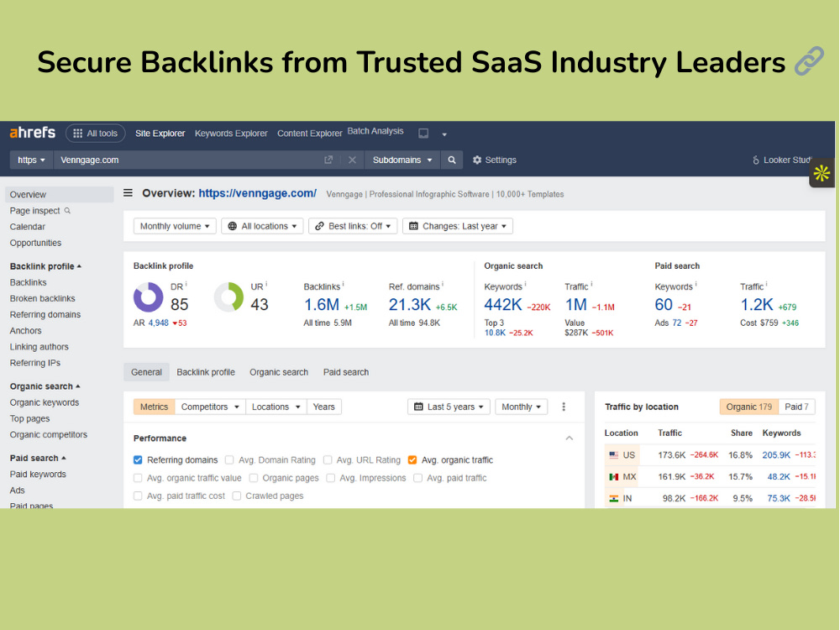Open the All locations dropdown

click(x=262, y=226)
